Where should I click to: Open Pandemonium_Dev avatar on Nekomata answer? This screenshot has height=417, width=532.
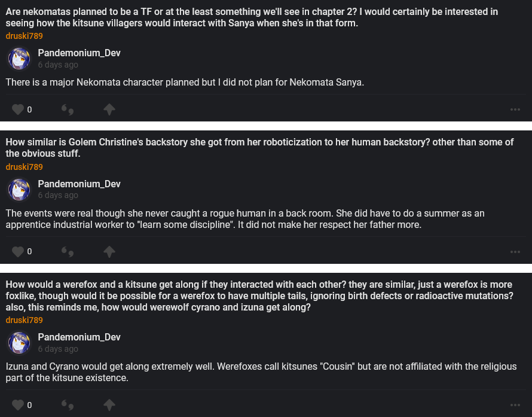point(19,59)
